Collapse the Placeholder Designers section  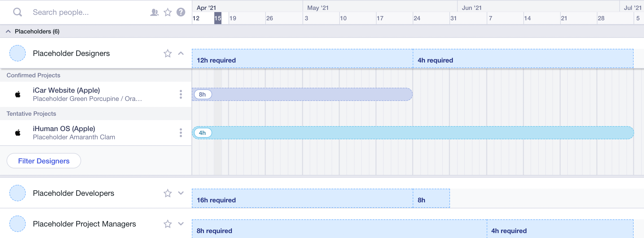pos(181,53)
